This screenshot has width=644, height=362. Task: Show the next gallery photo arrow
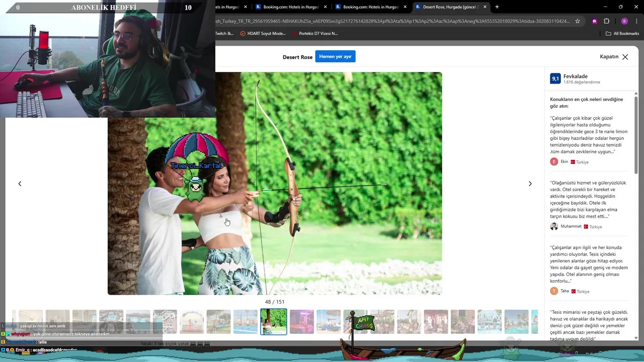pos(530,184)
